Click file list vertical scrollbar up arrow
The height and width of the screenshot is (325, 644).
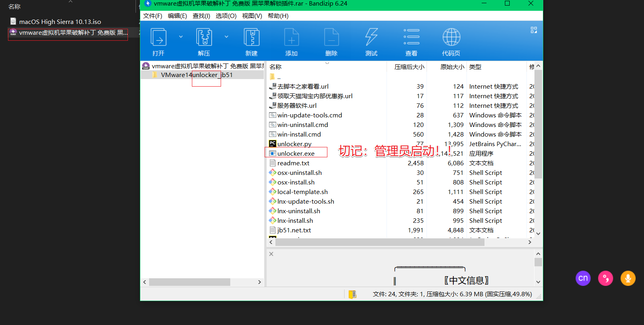pyautogui.click(x=538, y=66)
